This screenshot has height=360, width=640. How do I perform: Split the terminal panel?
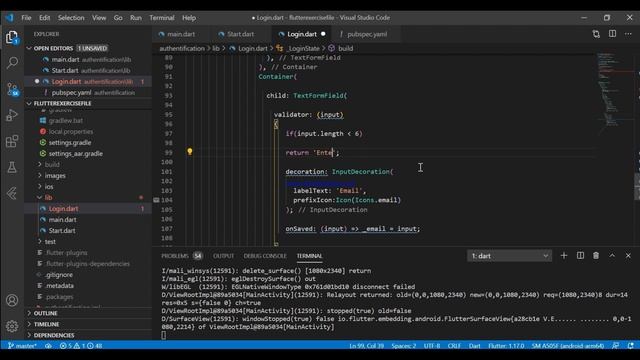pyautogui.click(x=580, y=256)
